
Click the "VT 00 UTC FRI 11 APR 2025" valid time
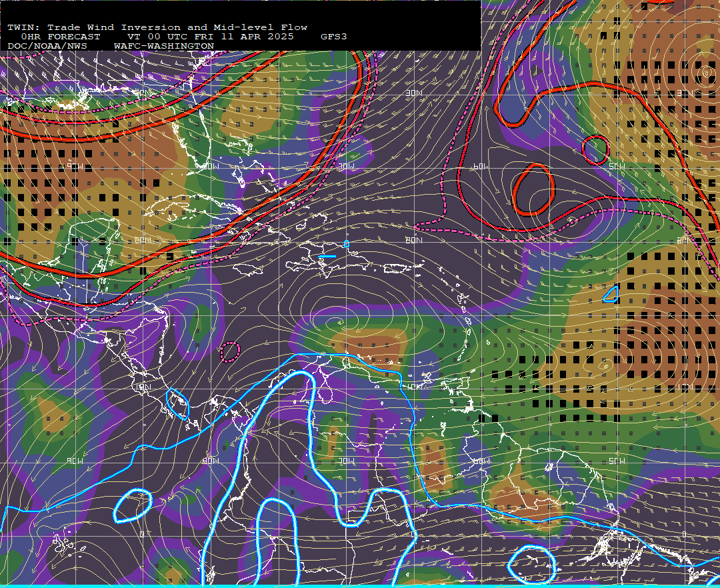(x=210, y=36)
